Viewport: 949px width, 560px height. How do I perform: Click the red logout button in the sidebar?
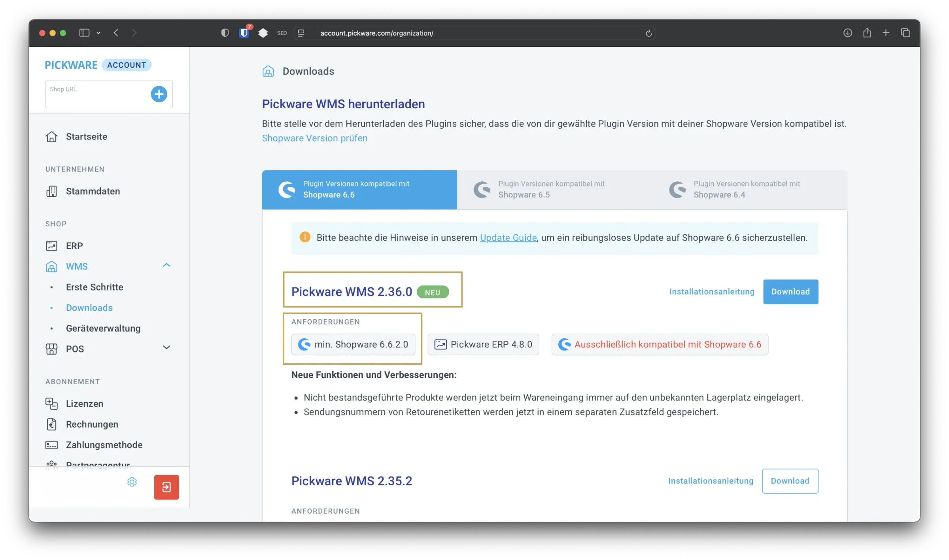166,487
